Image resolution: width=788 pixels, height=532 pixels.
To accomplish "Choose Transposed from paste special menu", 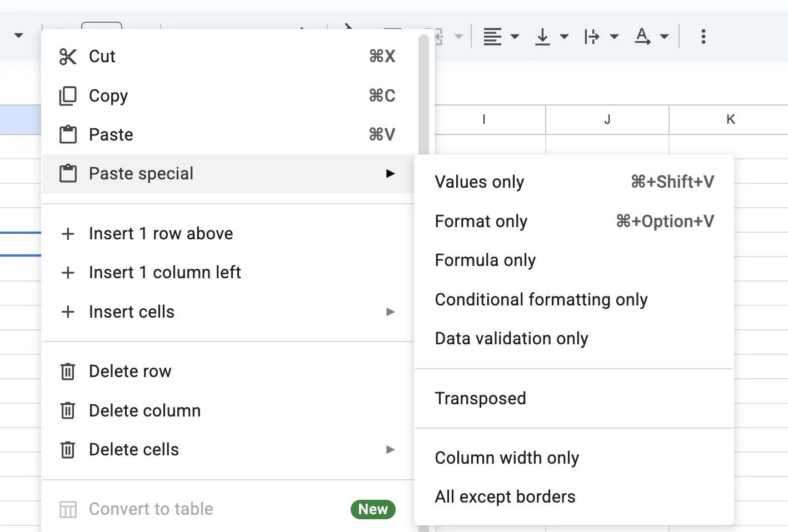I will pyautogui.click(x=481, y=398).
